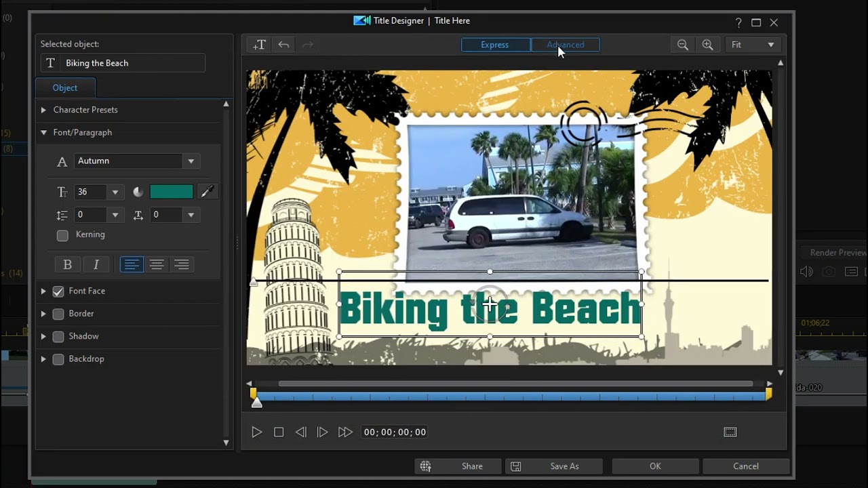Click the preview scroll-up arrow
This screenshot has height=488, width=868.
(x=781, y=63)
